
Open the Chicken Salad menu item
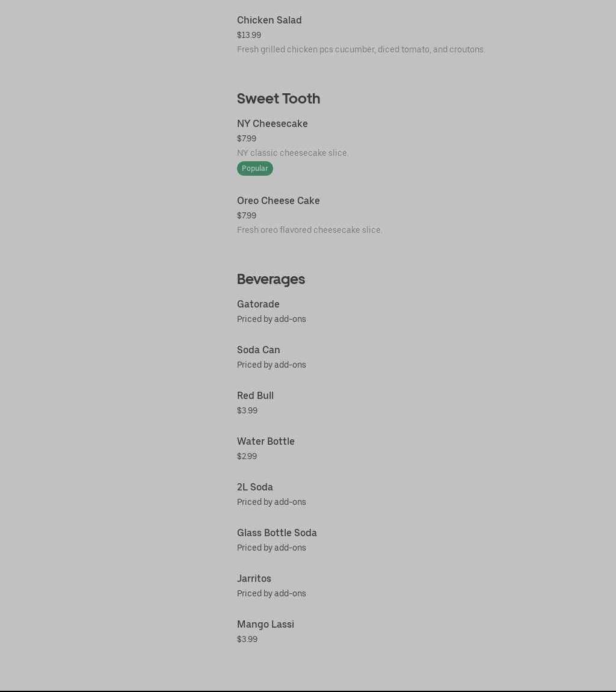point(269,20)
